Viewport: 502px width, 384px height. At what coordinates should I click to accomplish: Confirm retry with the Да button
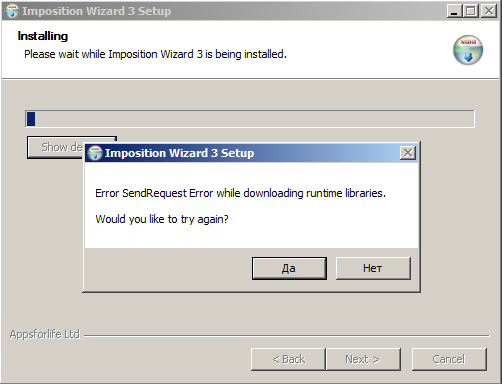coord(289,268)
